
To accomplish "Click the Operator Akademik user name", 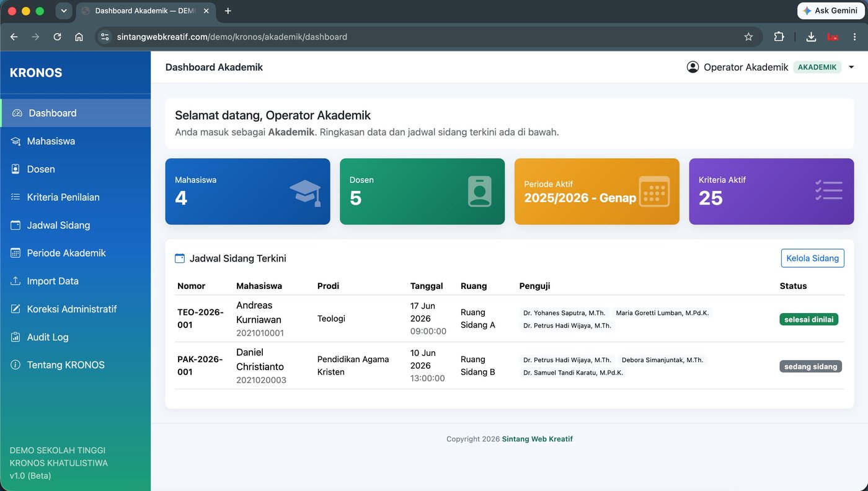I will click(746, 67).
